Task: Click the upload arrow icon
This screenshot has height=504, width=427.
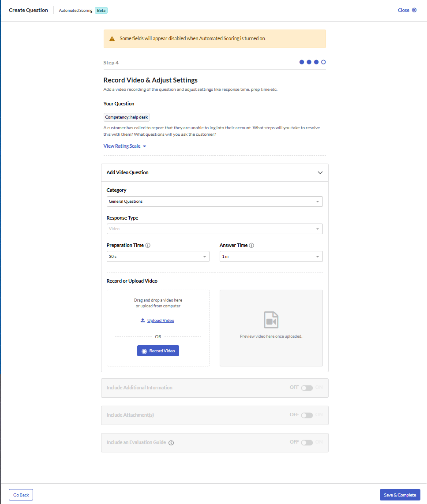Action: click(x=143, y=320)
